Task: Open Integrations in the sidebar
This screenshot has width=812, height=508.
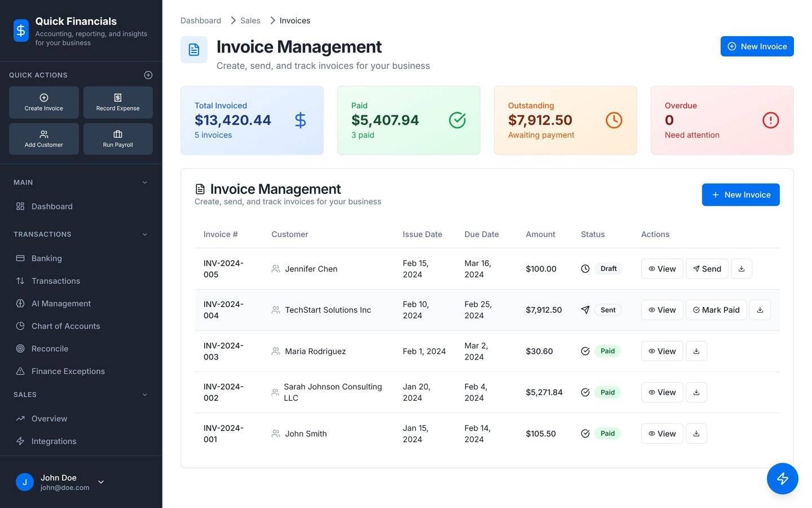Action: (81, 441)
